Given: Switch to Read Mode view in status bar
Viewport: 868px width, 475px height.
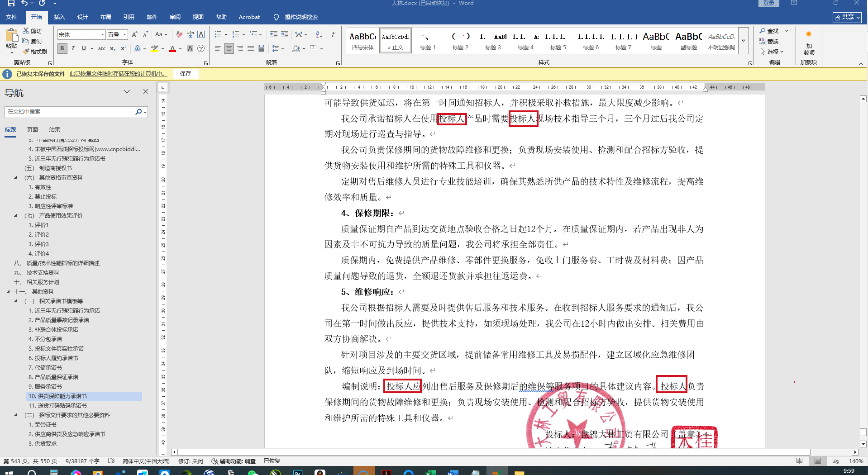Looking at the screenshot, I should point(800,461).
